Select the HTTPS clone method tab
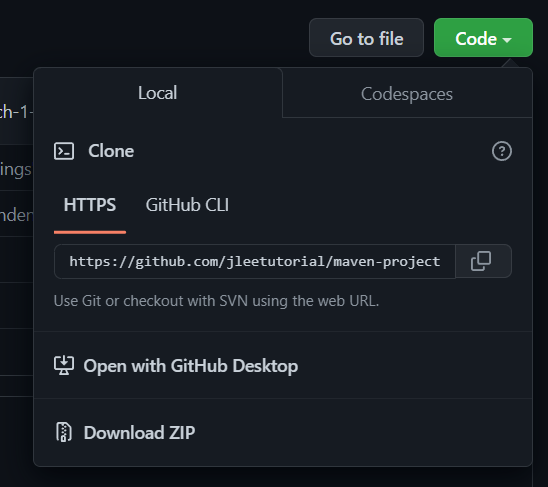Image resolution: width=548 pixels, height=487 pixels. point(90,205)
